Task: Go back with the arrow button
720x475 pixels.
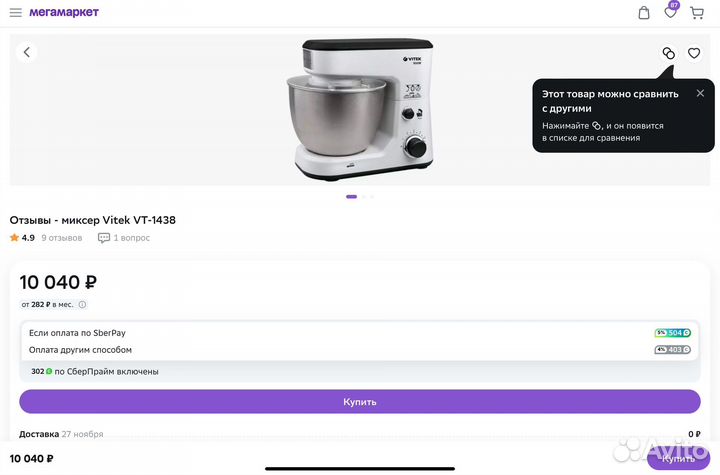Action: 27,52
